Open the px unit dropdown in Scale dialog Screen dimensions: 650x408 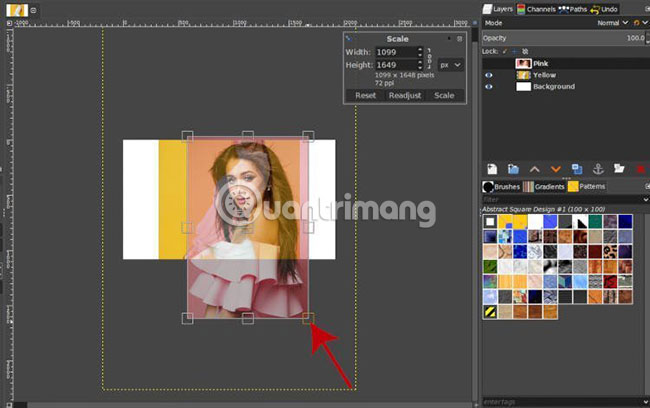[x=451, y=64]
